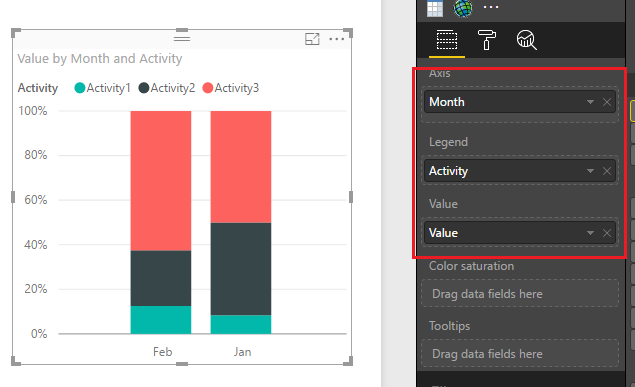The image size is (635, 387).
Task: Click the 40% y-axis label
Action: [36, 245]
